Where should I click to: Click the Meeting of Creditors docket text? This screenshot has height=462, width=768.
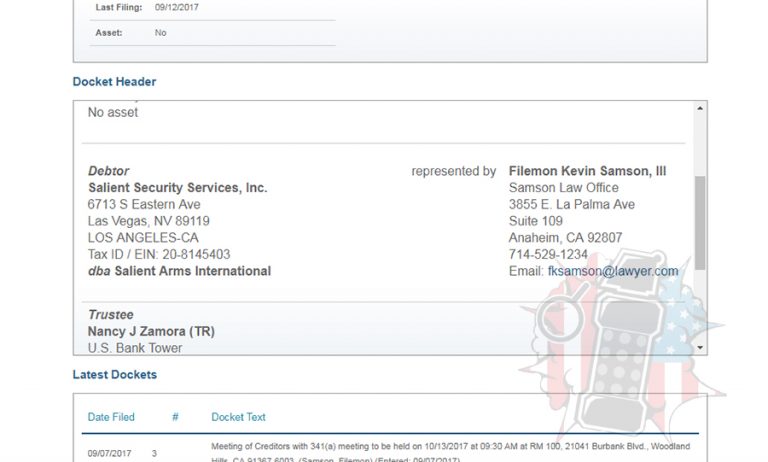(451, 453)
